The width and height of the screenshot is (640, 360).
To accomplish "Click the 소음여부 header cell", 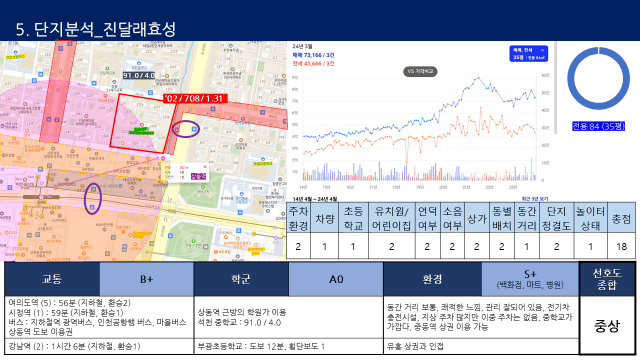I will click(x=452, y=218).
